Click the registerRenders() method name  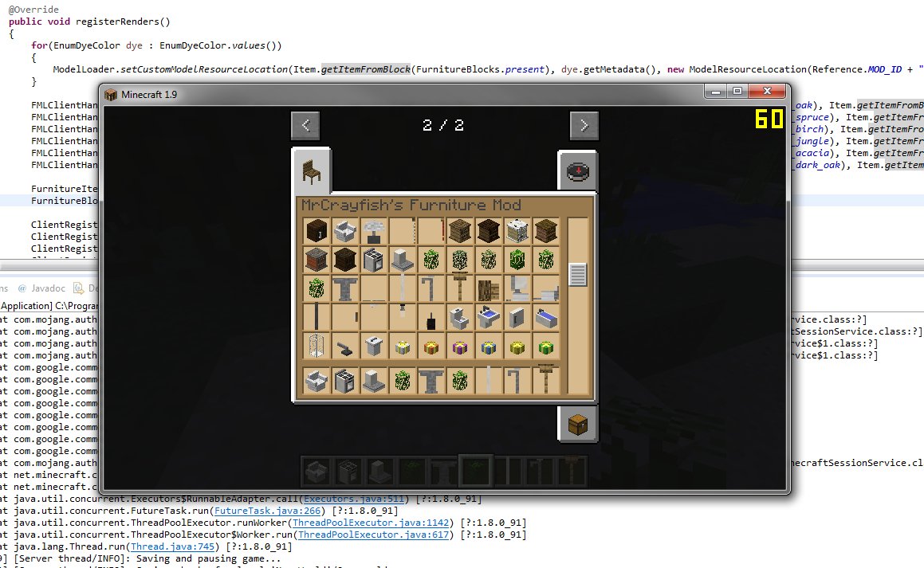point(123,22)
